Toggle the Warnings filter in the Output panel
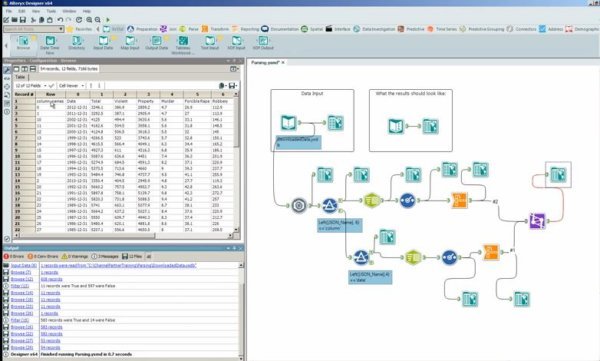Screen dimensions: 600x361 [x=75, y=256]
